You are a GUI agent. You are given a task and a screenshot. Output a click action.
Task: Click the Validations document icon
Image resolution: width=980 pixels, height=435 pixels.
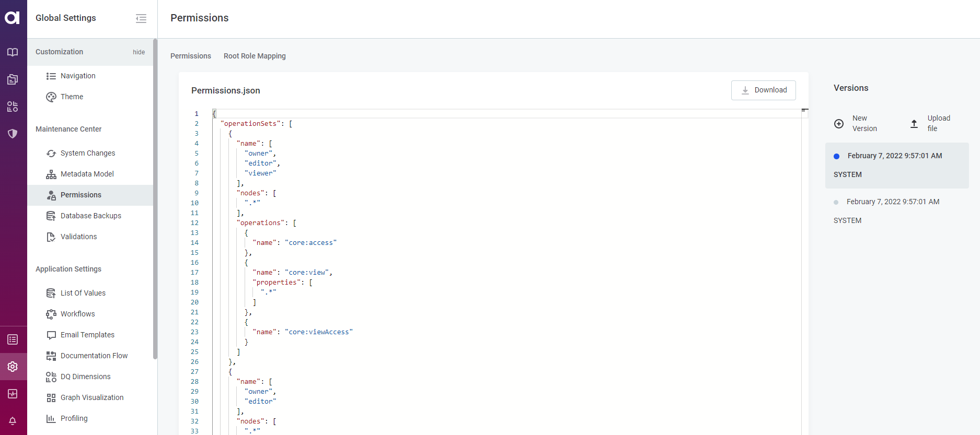(51, 237)
